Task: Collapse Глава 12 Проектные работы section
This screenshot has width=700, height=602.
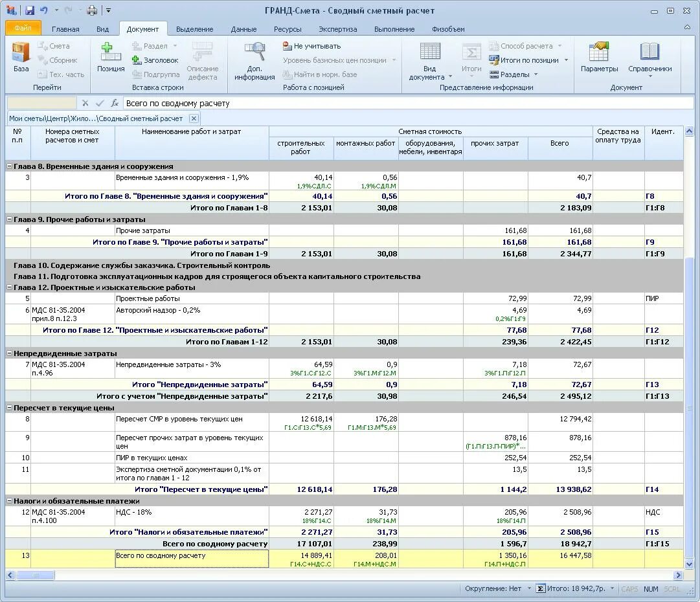Action: [9, 287]
